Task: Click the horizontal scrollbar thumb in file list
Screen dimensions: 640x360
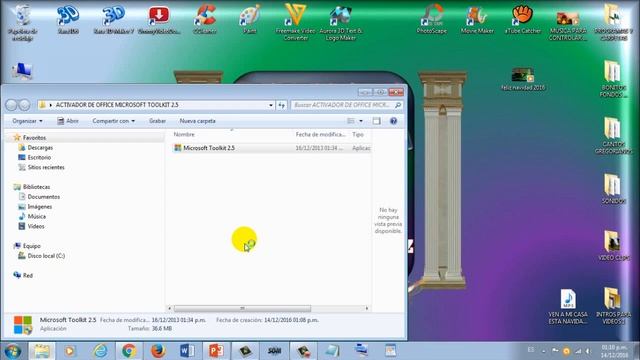Action: tap(242, 308)
